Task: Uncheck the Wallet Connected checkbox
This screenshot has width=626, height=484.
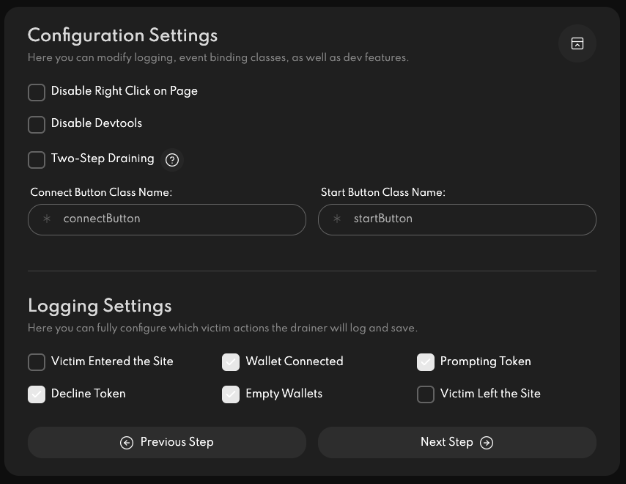Action: point(231,362)
